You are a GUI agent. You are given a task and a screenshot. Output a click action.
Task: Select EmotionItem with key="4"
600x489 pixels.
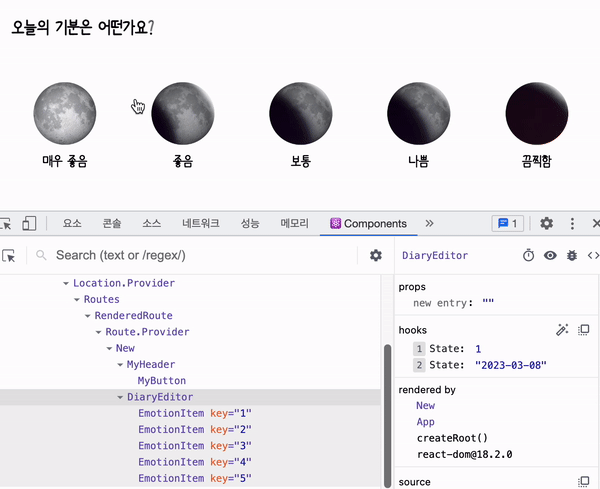coord(195,462)
